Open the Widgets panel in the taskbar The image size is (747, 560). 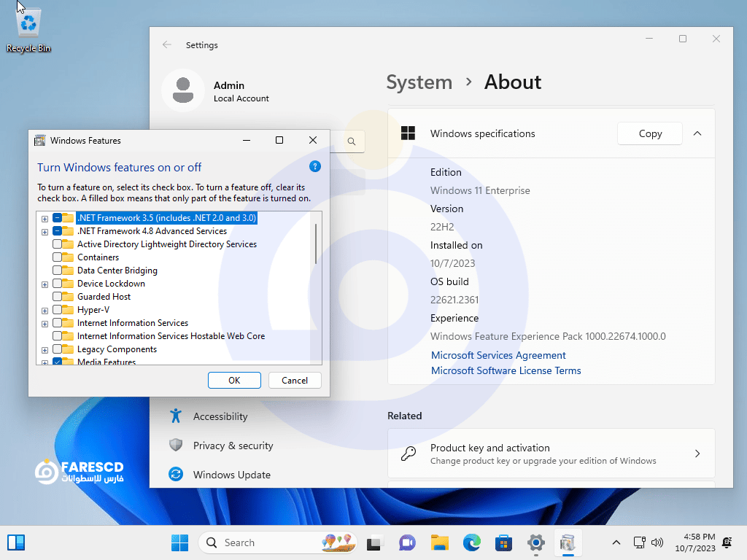pyautogui.click(x=16, y=542)
